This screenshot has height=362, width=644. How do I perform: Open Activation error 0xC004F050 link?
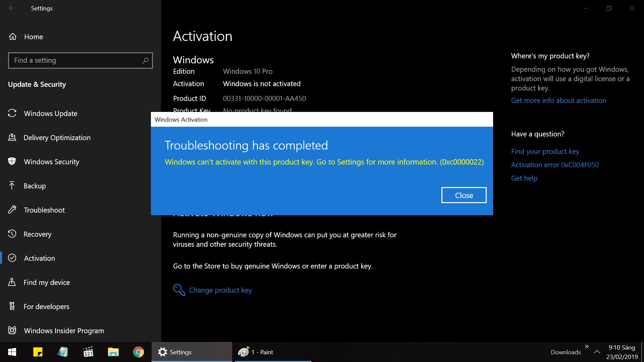[x=555, y=165]
